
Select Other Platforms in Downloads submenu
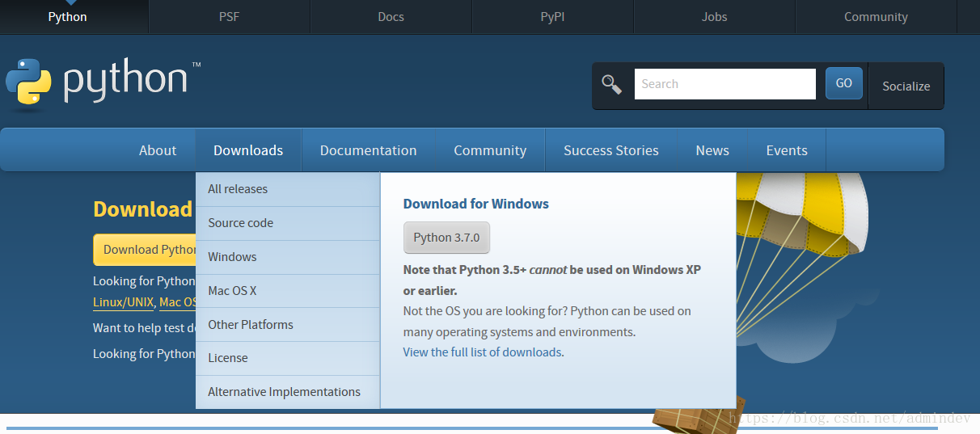point(288,325)
